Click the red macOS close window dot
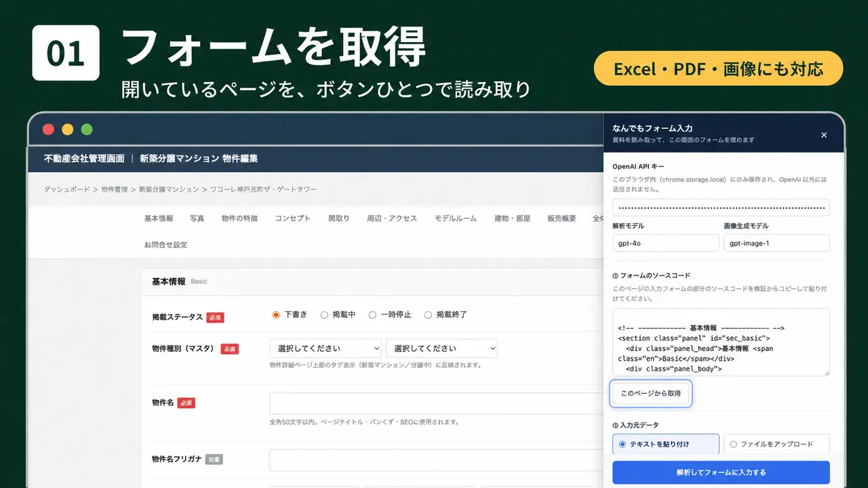The height and width of the screenshot is (488, 868). click(x=48, y=129)
